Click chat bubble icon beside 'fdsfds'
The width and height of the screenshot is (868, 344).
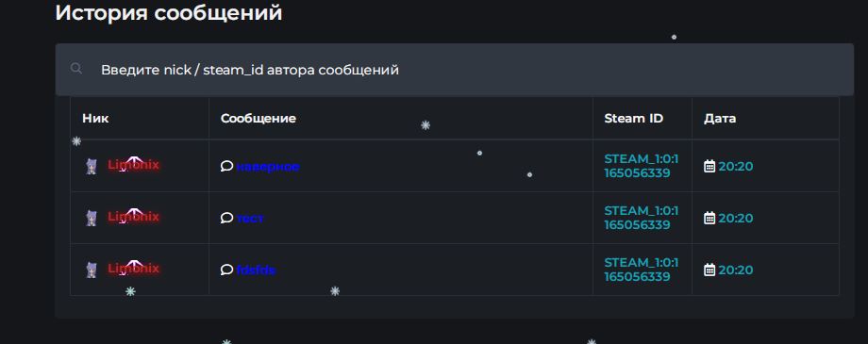(x=226, y=270)
